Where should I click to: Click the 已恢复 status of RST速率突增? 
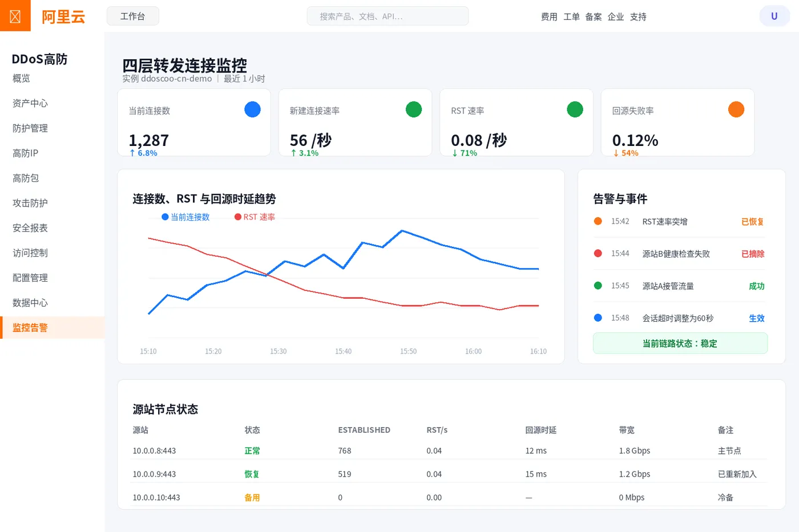(752, 222)
